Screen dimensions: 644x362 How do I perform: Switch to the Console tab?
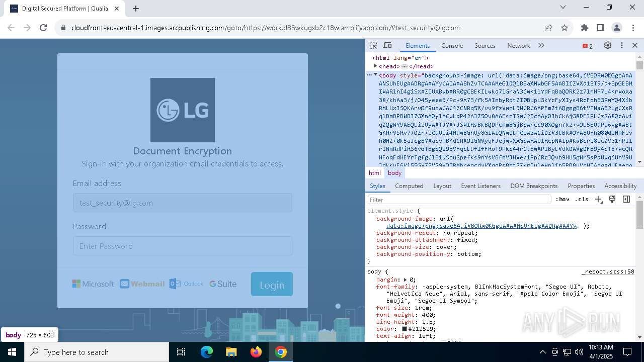(x=452, y=46)
